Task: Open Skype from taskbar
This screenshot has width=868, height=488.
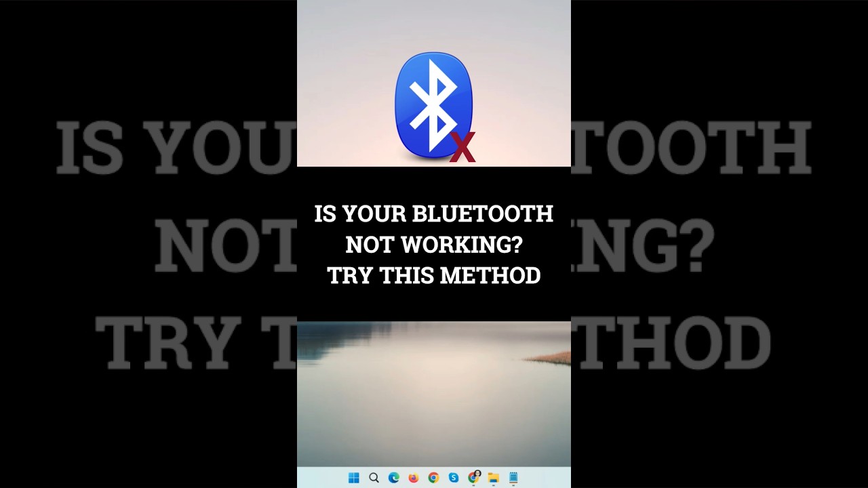Action: click(454, 478)
